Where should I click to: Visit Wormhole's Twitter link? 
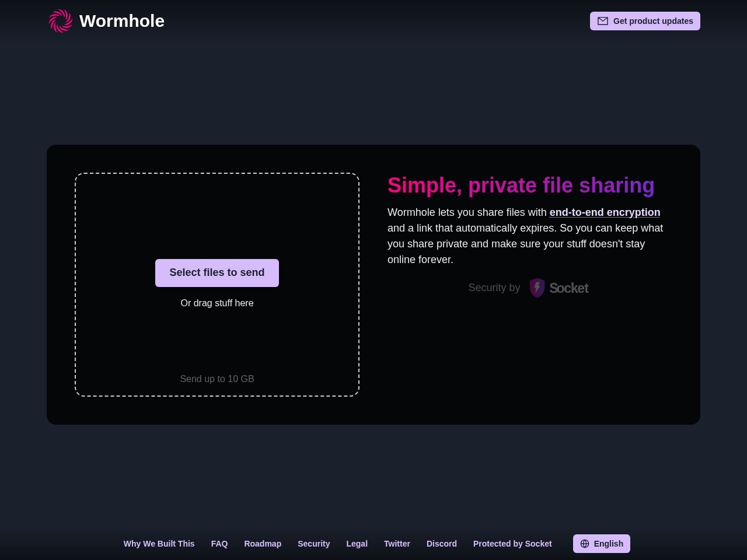point(397,544)
